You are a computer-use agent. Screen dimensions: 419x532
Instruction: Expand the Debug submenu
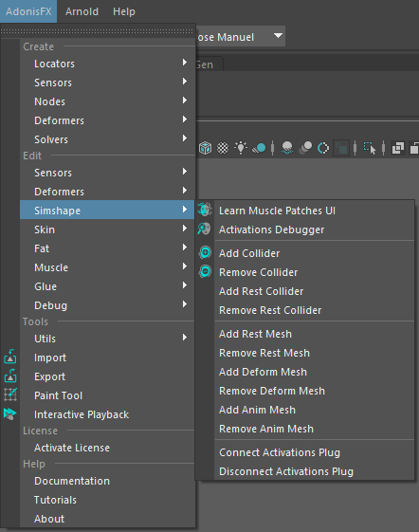click(107, 305)
